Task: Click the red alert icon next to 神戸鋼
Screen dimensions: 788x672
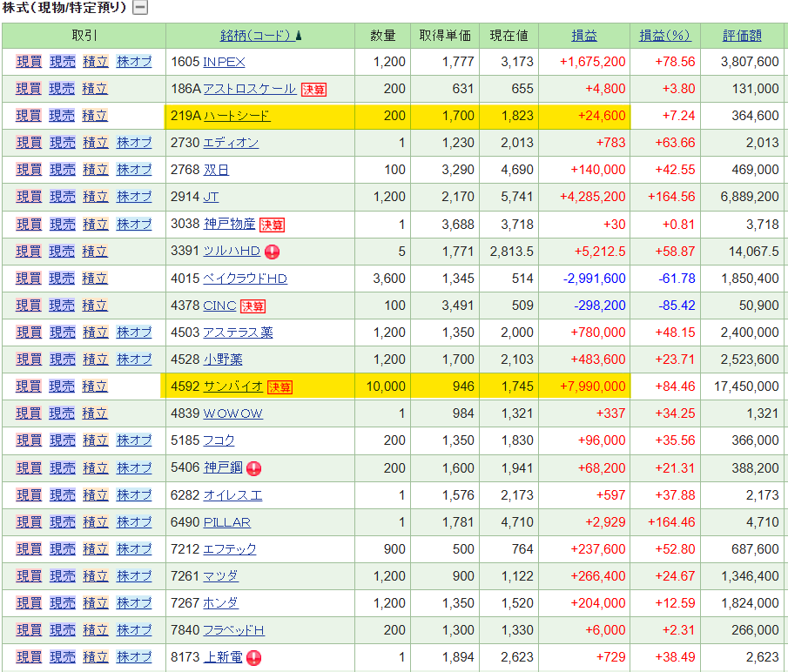Action: [254, 468]
